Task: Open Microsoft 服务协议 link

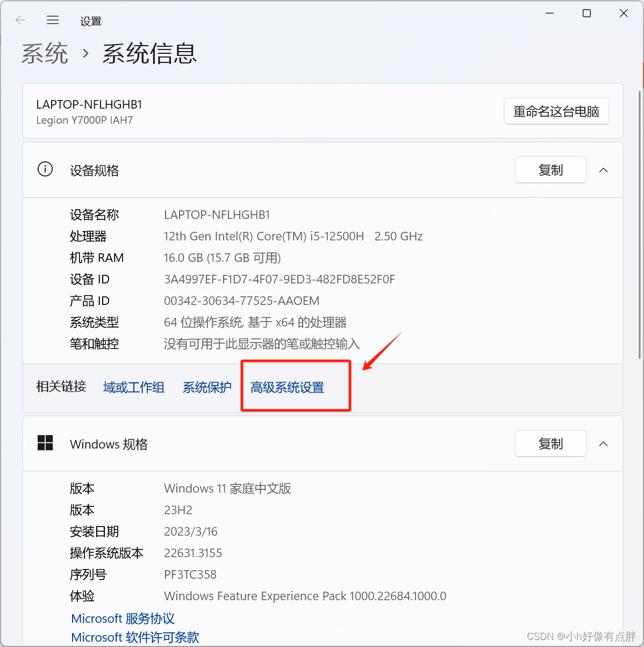Action: 123,618
